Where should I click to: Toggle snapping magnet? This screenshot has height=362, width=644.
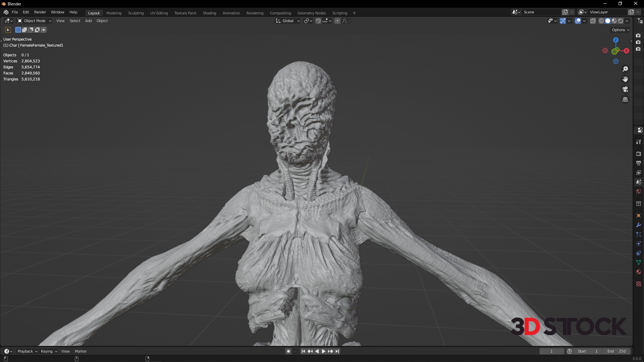pos(318,21)
